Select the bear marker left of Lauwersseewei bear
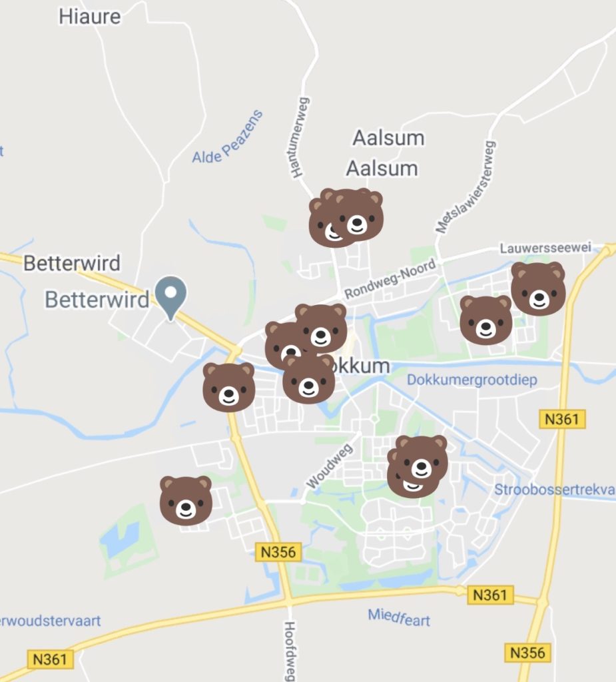Viewport: 616px width, 682px height. point(486,320)
